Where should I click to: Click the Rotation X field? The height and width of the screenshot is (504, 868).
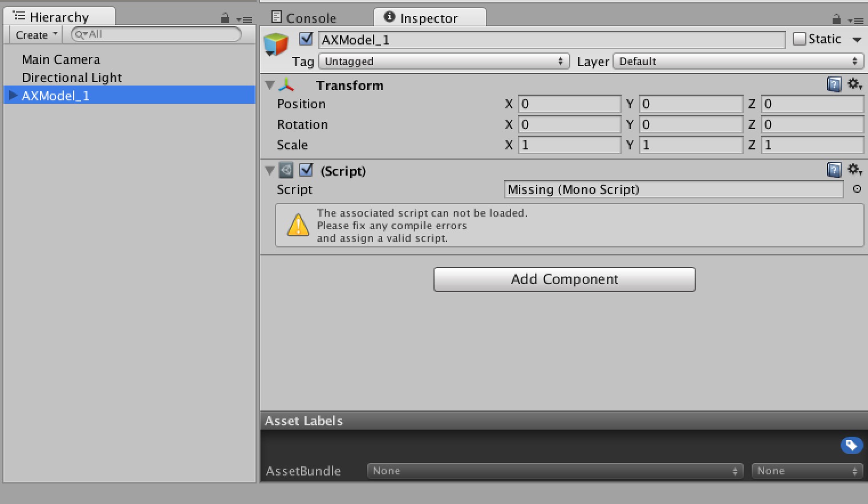pos(569,124)
